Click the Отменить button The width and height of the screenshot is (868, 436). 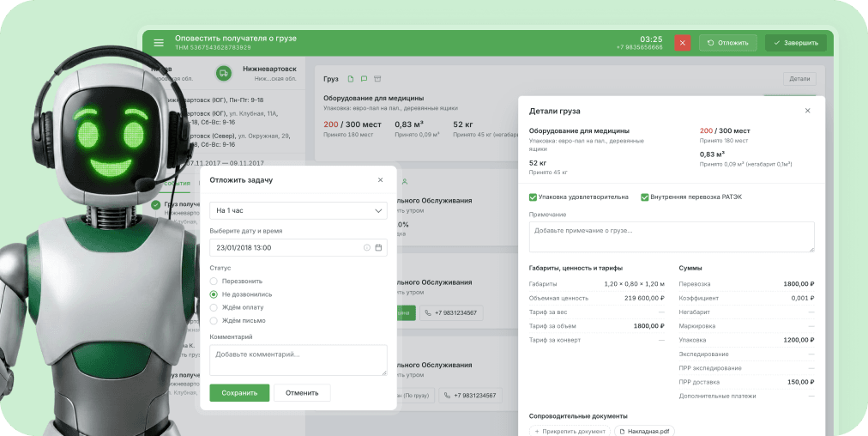point(302,393)
